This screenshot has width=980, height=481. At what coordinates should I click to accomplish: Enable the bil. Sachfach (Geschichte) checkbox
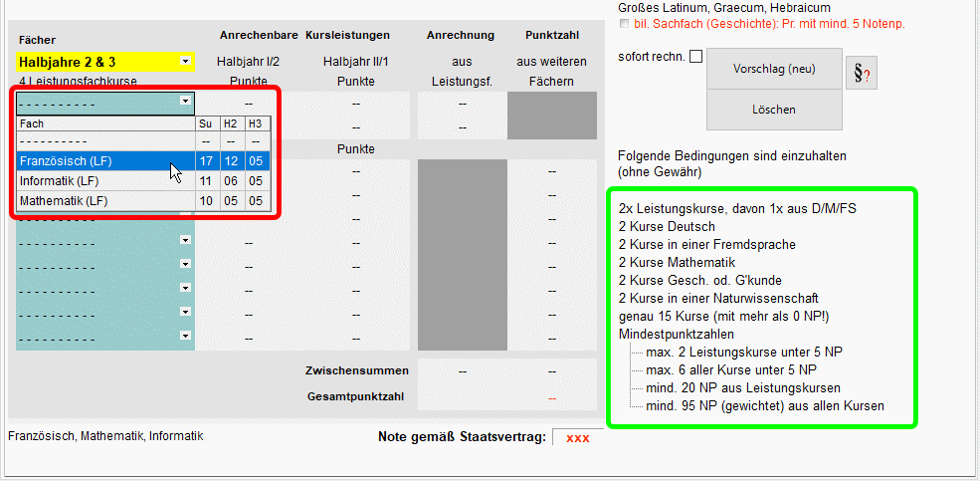tap(624, 24)
